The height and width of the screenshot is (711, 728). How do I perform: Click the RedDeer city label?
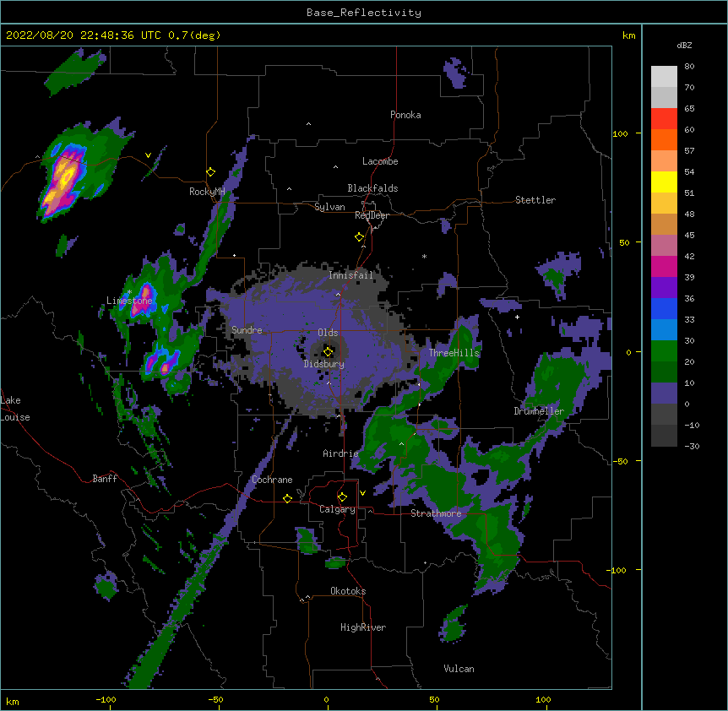[372, 215]
